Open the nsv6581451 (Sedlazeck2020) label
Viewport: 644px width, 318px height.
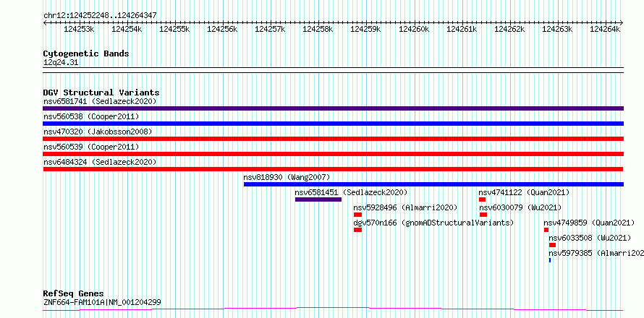351,192
